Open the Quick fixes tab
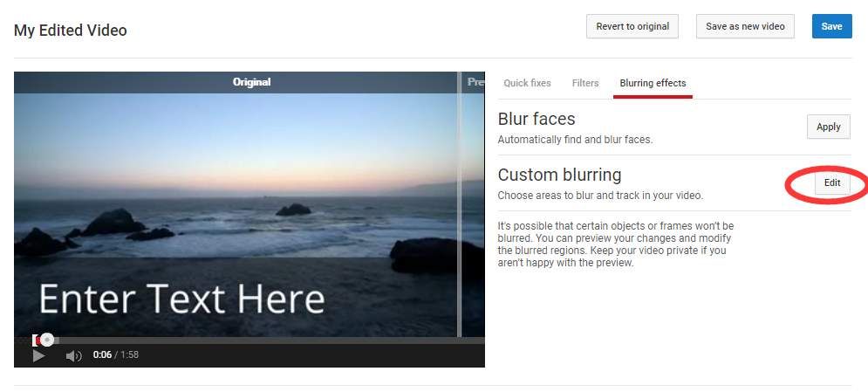 pos(527,83)
